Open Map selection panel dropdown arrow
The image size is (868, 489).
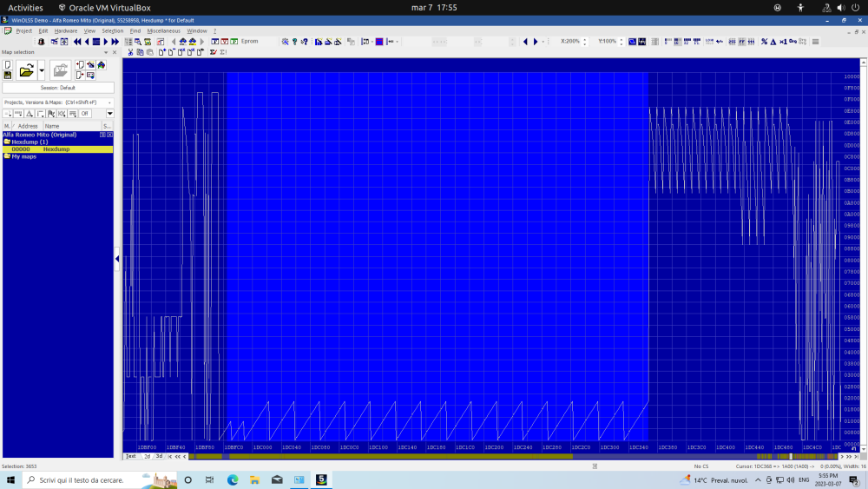tap(106, 53)
